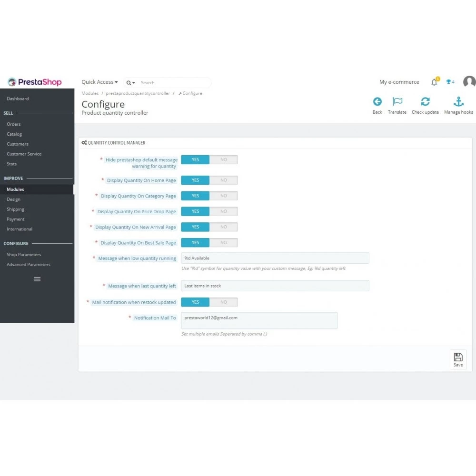Open the Quick Access dropdown
The image size is (476, 476).
pyautogui.click(x=99, y=82)
